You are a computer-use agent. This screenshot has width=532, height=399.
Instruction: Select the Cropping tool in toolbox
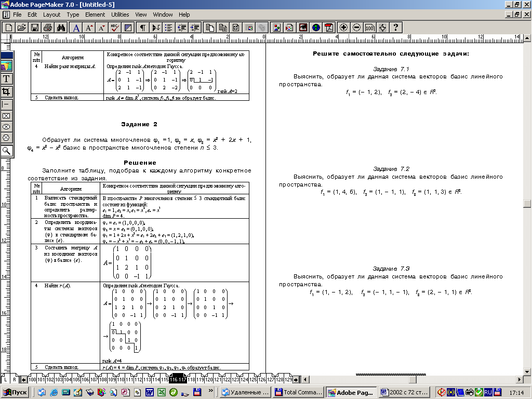coord(6,91)
